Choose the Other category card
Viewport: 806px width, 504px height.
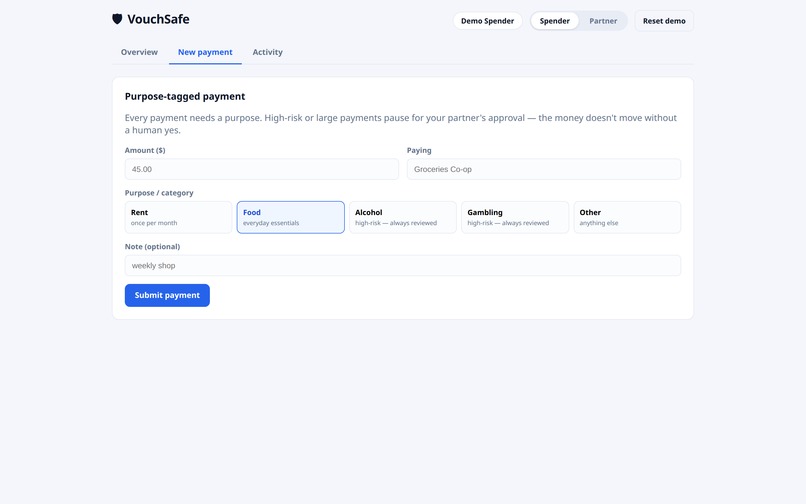[627, 217]
